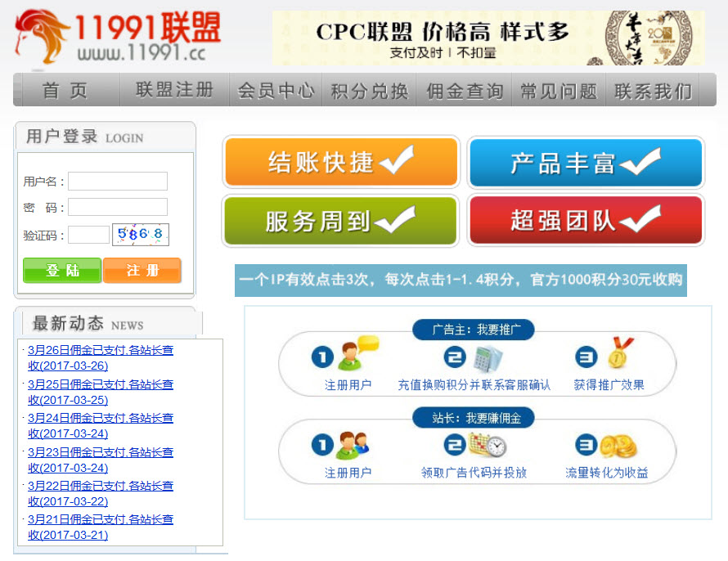The width and height of the screenshot is (728, 561).
Task: Click the webmaster two-people register icon
Action: 353,445
